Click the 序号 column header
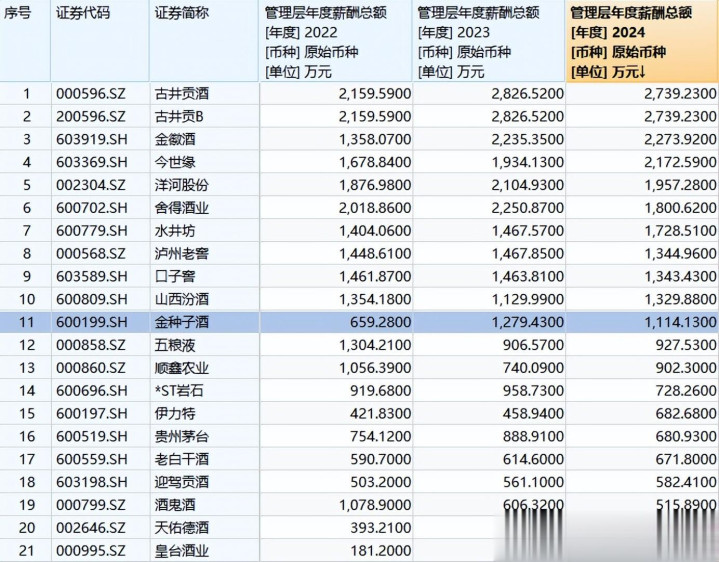The image size is (719, 562). click(x=25, y=41)
